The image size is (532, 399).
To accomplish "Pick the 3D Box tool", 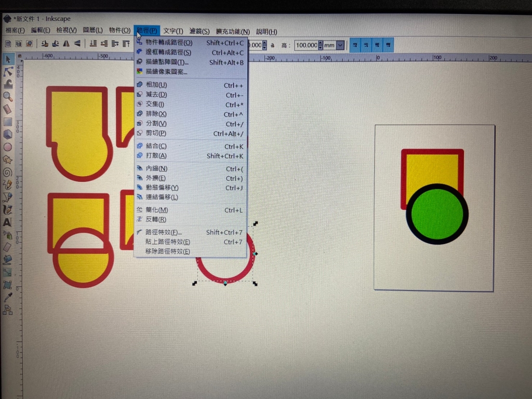I will point(8,135).
